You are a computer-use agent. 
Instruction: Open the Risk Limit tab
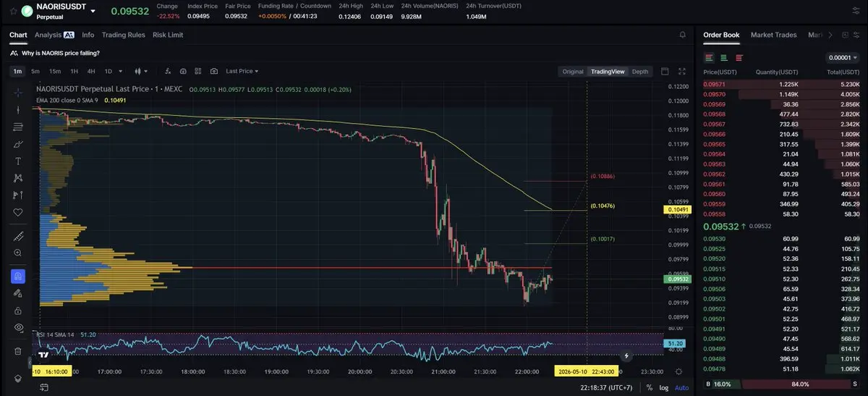pos(168,35)
